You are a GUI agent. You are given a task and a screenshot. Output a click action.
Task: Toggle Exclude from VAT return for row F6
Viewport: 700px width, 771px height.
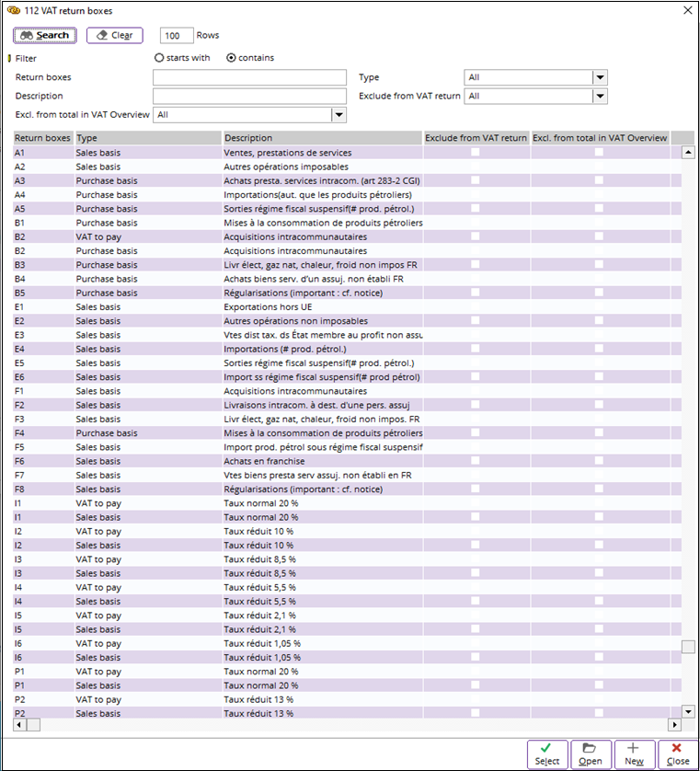click(475, 461)
